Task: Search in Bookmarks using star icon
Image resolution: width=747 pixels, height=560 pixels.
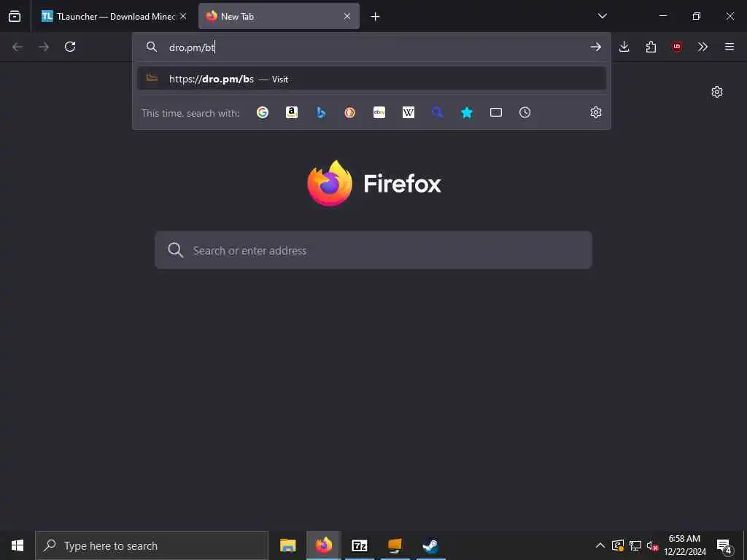Action: (x=467, y=112)
